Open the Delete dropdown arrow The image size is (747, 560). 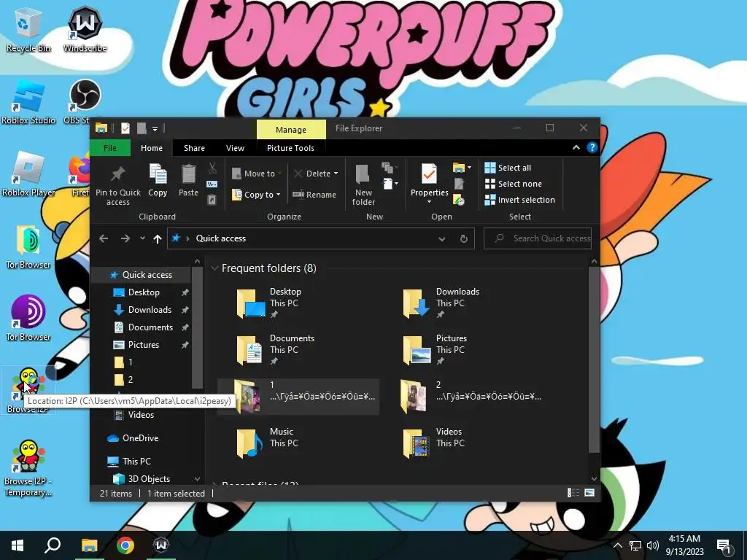[x=336, y=174]
